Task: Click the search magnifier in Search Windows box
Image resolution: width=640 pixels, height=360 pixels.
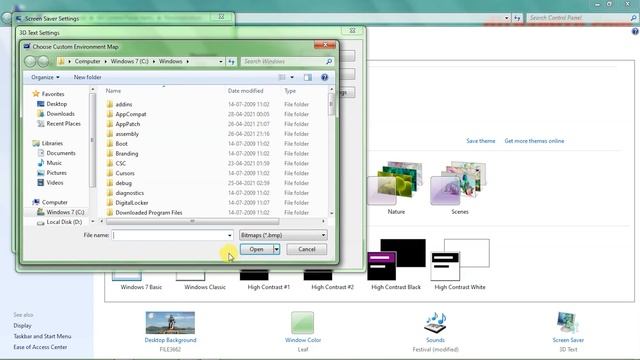Action: 329,61
